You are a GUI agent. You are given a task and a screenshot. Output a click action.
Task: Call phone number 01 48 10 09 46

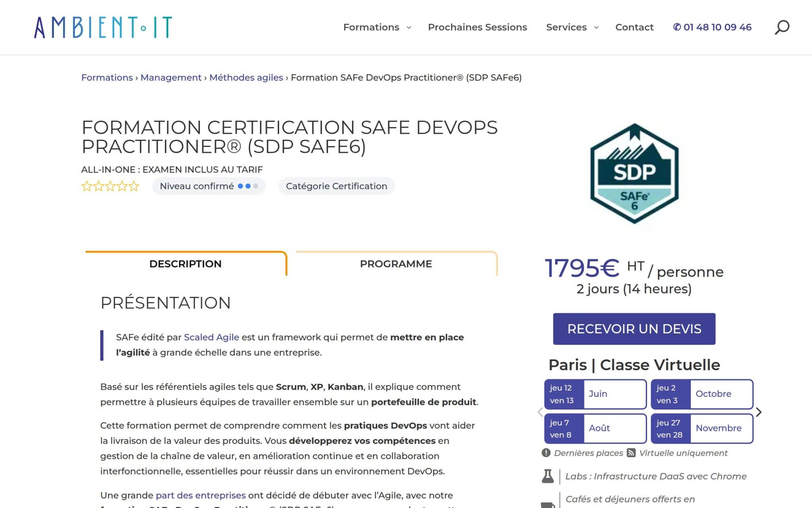712,27
